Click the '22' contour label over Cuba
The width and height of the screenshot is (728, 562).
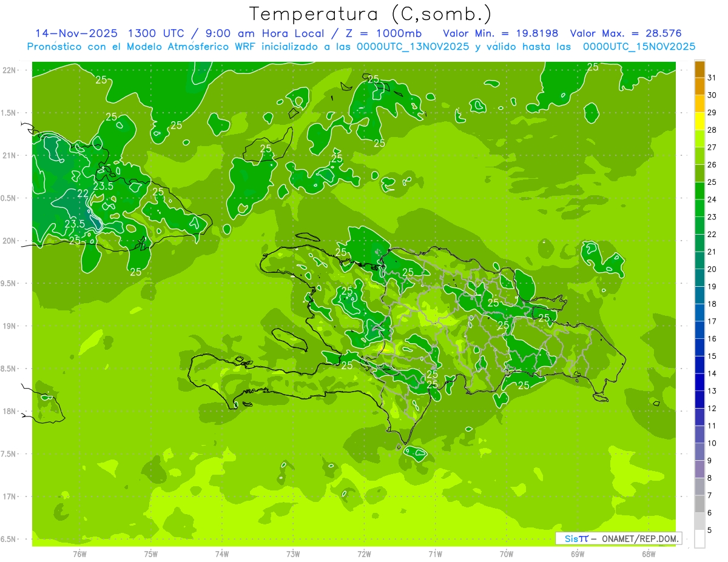(83, 193)
